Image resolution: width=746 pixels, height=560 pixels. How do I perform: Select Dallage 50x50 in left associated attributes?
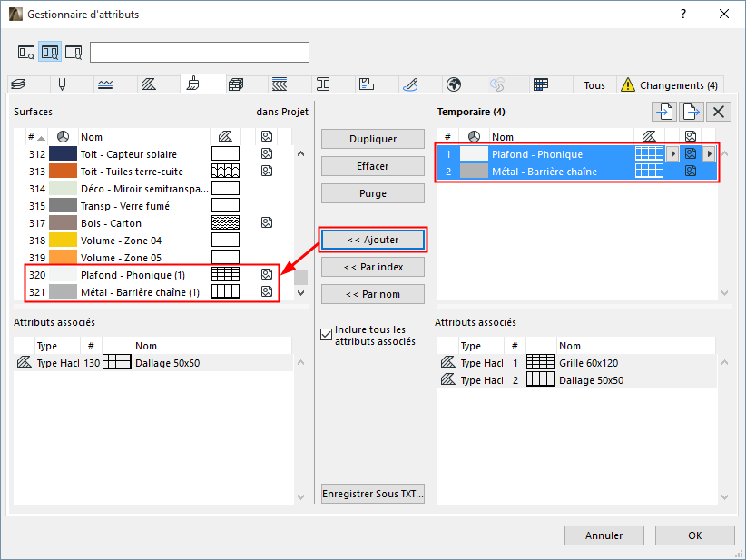pos(153,363)
